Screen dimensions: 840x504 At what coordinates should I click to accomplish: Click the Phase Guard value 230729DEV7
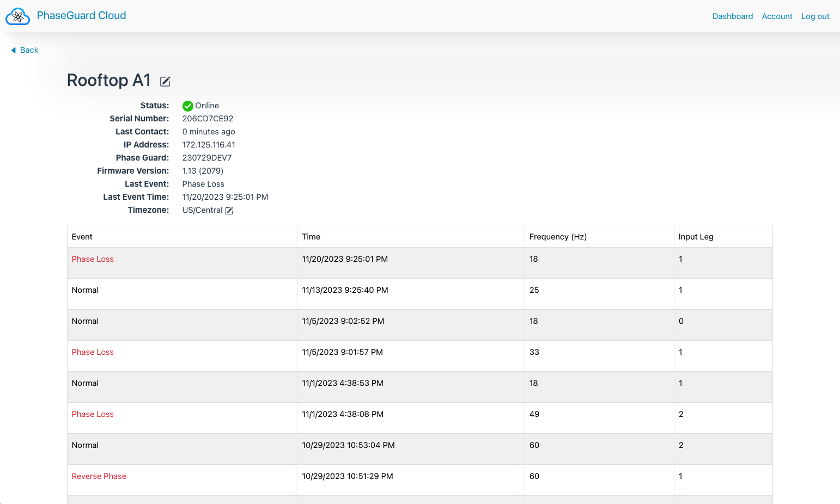point(207,158)
